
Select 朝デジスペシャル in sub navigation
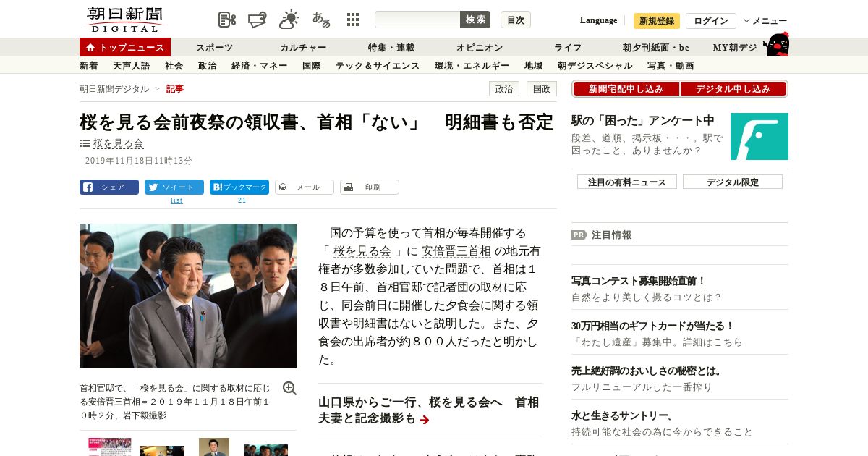click(x=595, y=66)
